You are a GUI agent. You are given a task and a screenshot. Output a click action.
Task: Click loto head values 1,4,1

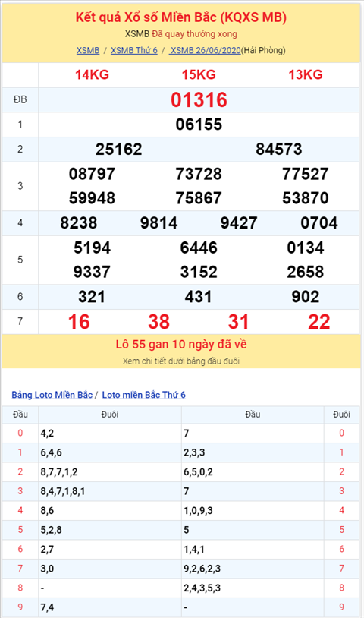[x=194, y=549]
